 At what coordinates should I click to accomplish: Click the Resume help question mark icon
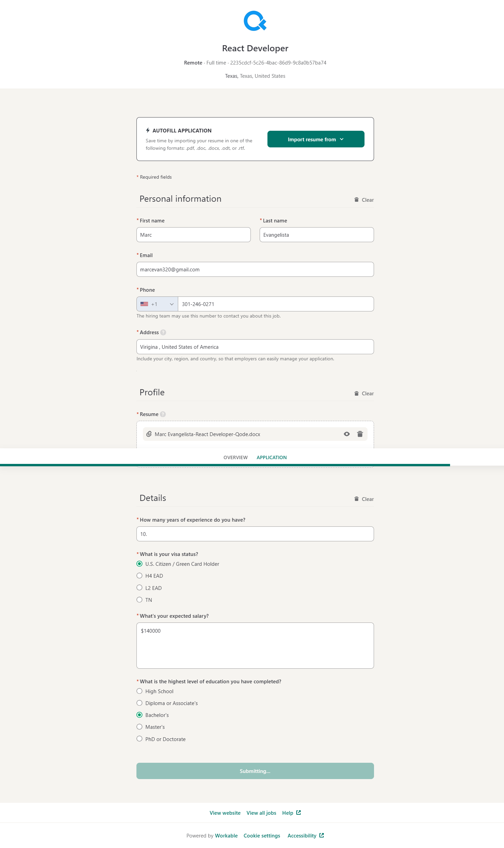(x=163, y=414)
